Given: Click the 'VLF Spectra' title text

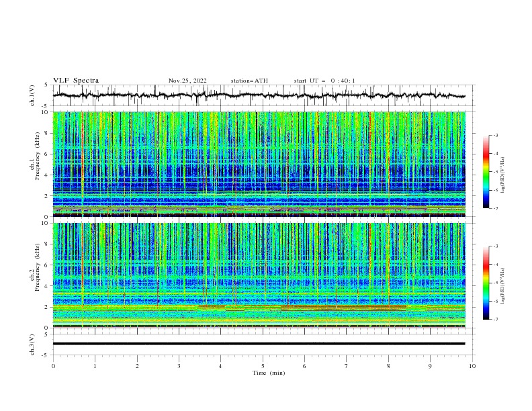Looking at the screenshot, I should 76,81.
